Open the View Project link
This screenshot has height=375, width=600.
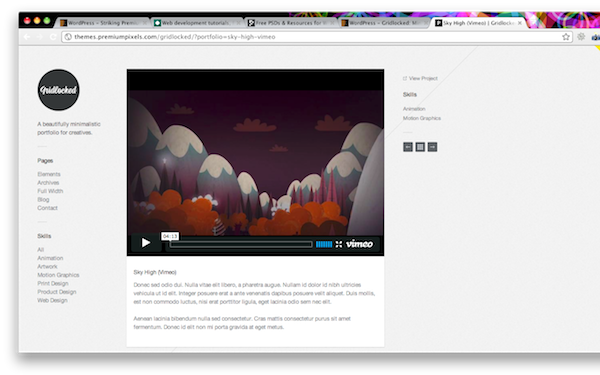(x=420, y=78)
